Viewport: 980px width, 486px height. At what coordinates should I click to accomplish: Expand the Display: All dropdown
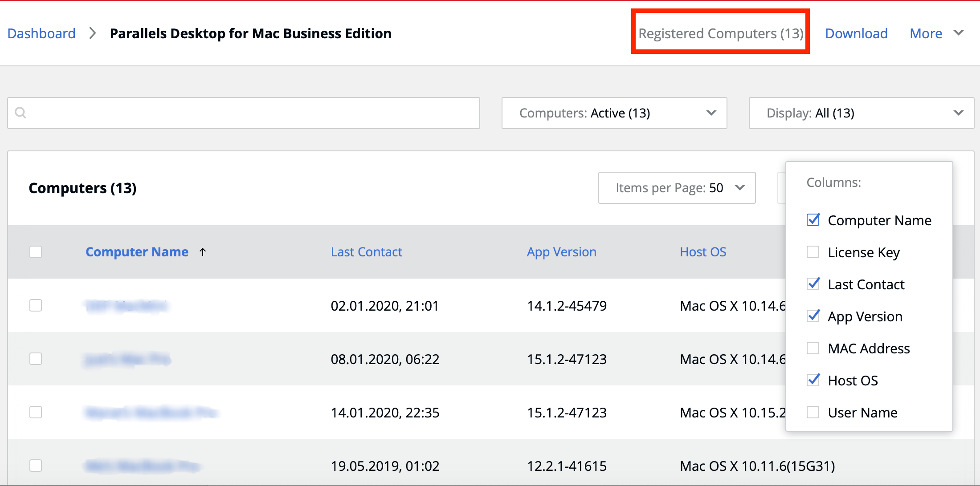click(x=861, y=113)
